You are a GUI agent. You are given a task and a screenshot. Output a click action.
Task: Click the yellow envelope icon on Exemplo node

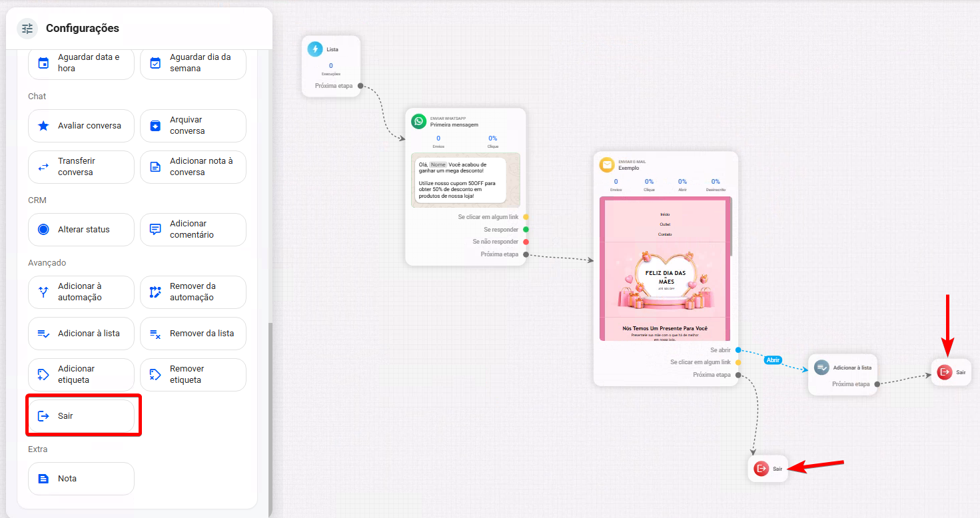click(x=607, y=164)
